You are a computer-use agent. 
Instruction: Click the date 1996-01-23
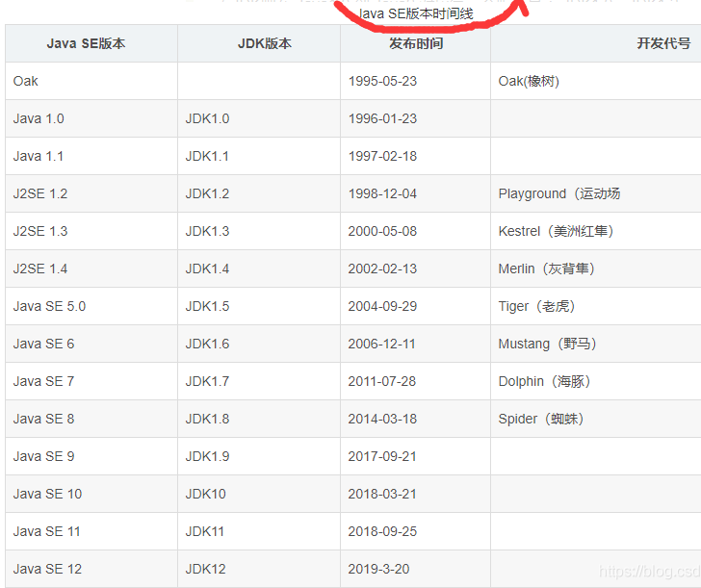tap(382, 119)
